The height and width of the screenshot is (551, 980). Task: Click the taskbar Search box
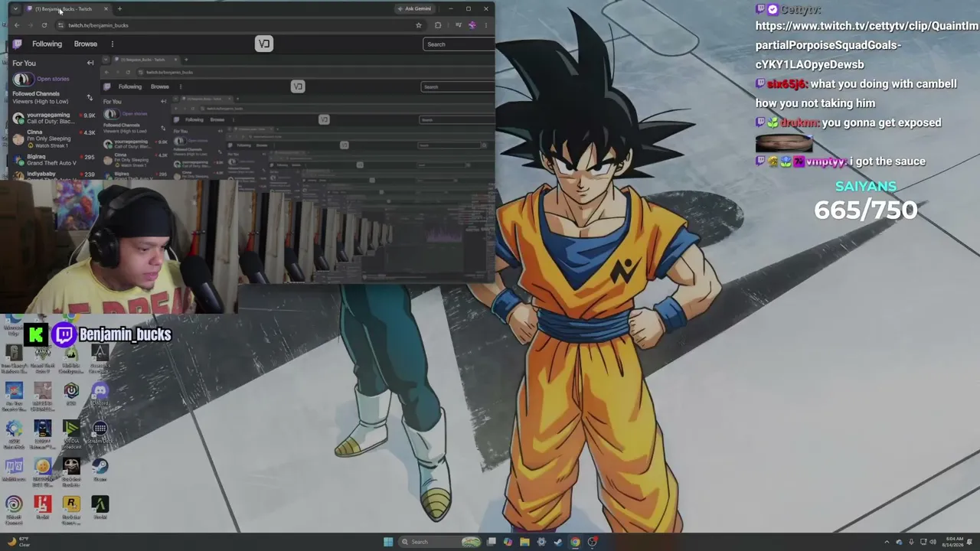pos(440,542)
